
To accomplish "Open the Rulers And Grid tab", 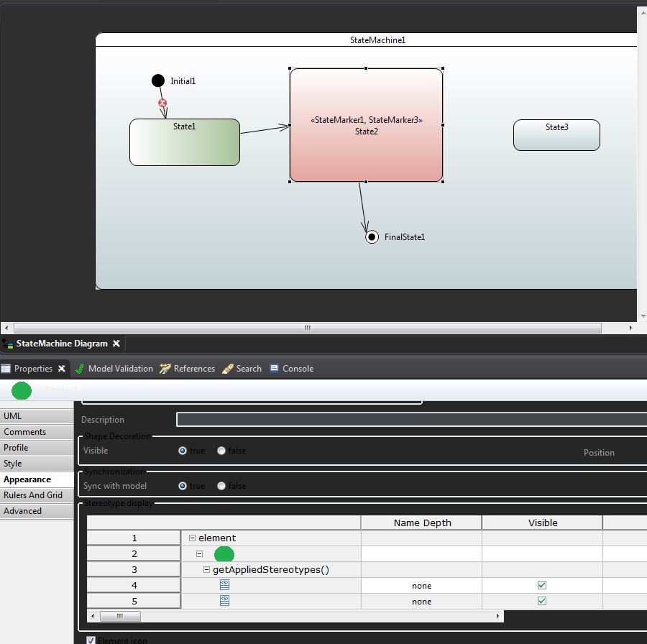I will point(37,495).
